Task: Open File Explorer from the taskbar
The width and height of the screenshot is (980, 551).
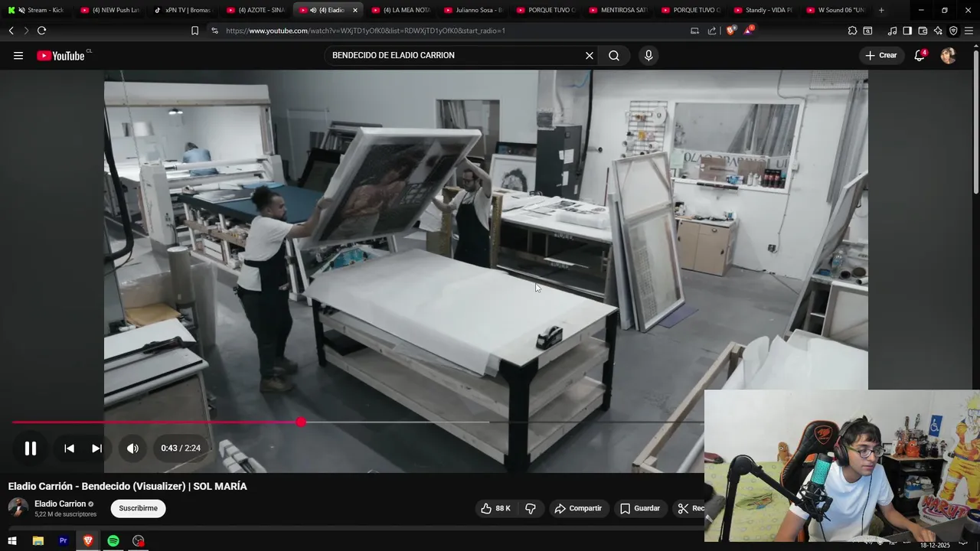Action: (x=38, y=541)
